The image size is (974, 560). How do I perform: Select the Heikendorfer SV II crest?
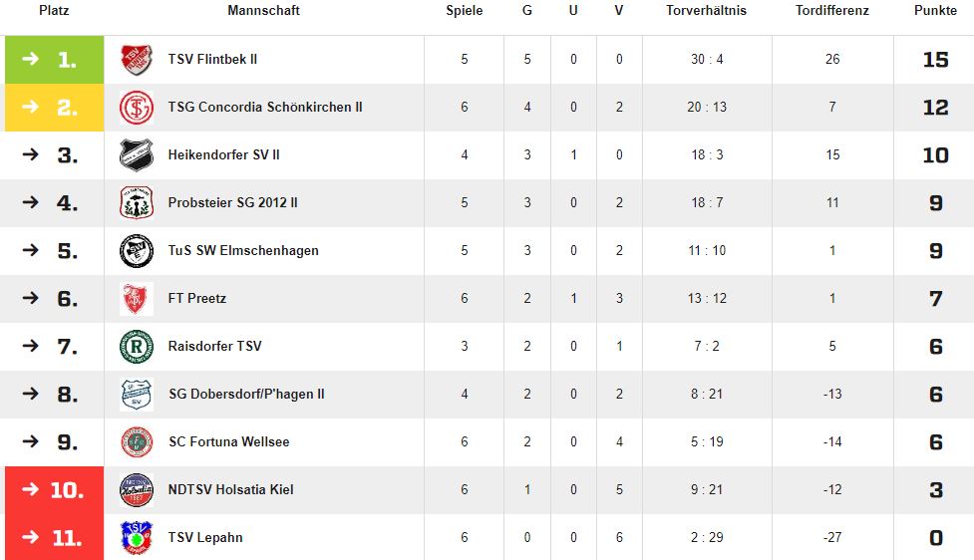[x=136, y=155]
